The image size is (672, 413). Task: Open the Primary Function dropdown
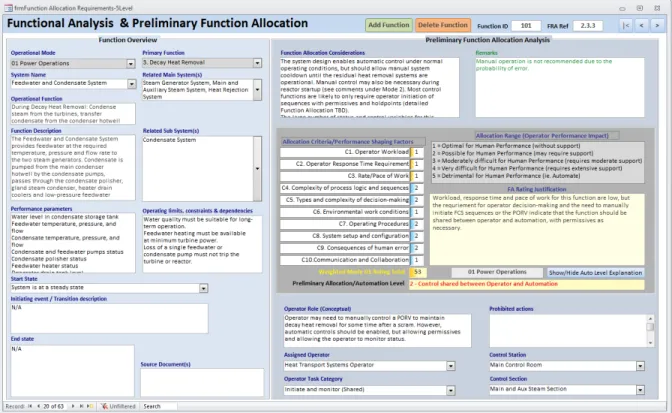pos(257,63)
